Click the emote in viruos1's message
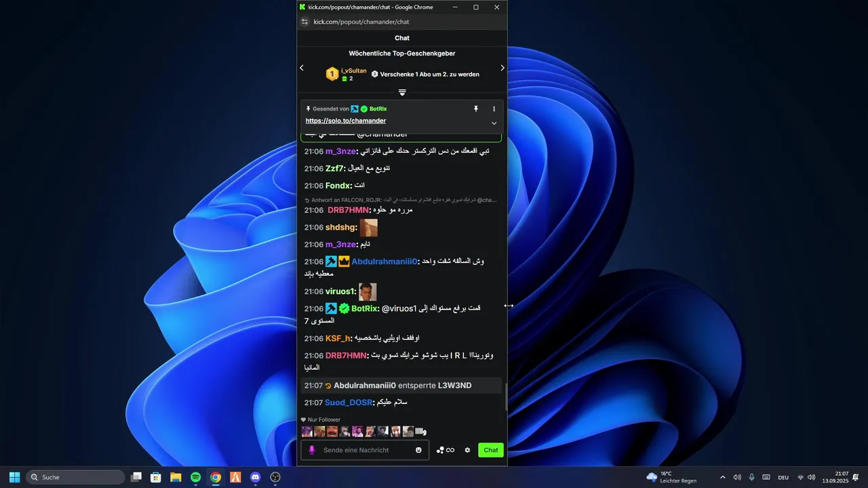 (x=368, y=291)
